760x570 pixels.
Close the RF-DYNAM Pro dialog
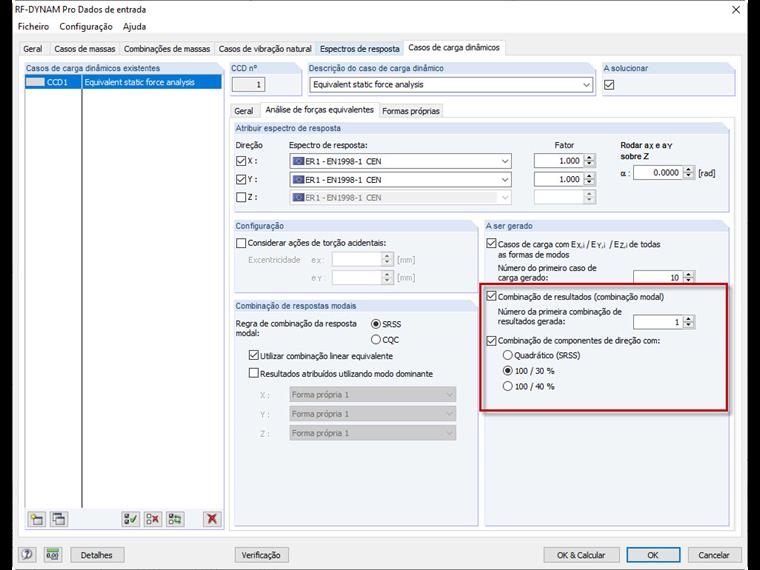point(736,10)
